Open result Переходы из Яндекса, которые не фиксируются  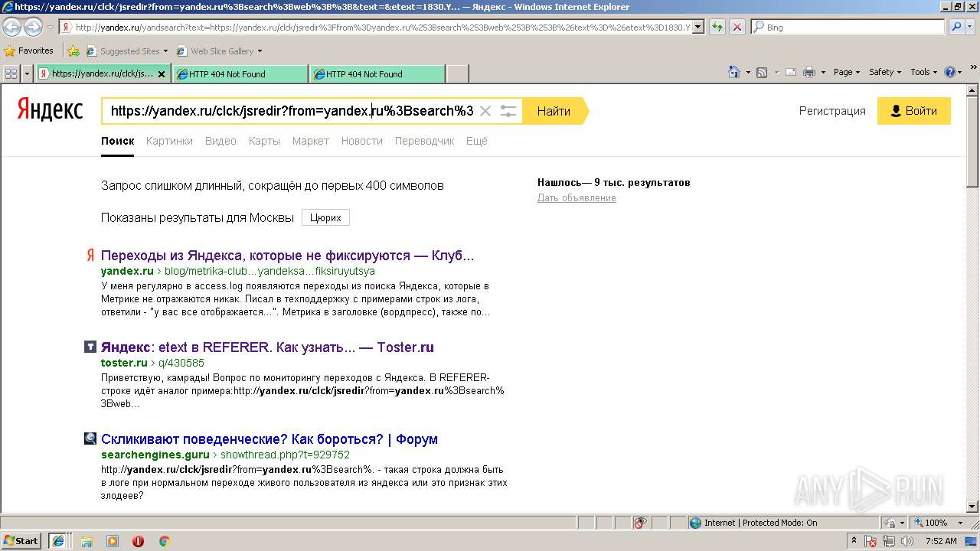click(x=288, y=256)
